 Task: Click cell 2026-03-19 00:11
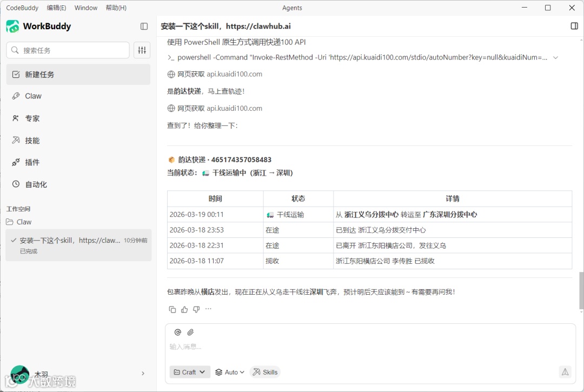215,215
